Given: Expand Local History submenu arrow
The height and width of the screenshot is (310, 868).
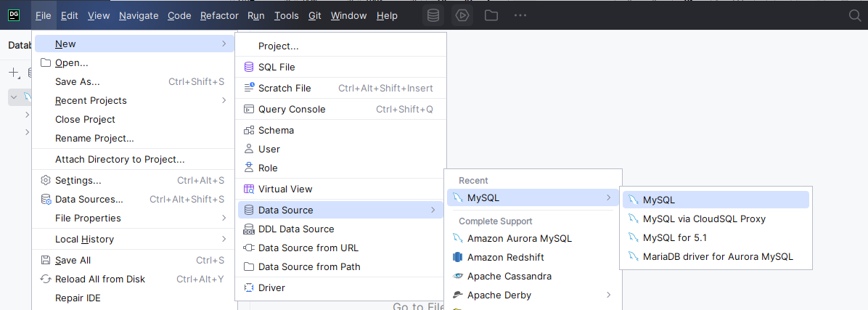Looking at the screenshot, I should 224,239.
